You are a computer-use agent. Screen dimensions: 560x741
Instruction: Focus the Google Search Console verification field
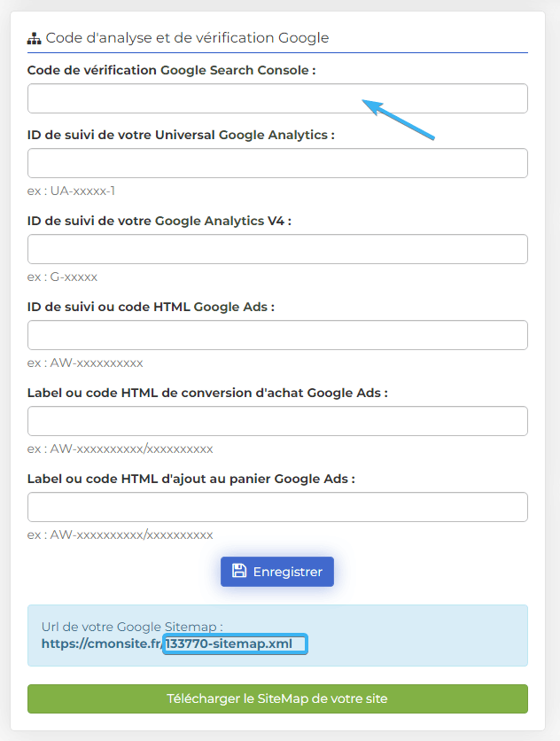[x=277, y=98]
